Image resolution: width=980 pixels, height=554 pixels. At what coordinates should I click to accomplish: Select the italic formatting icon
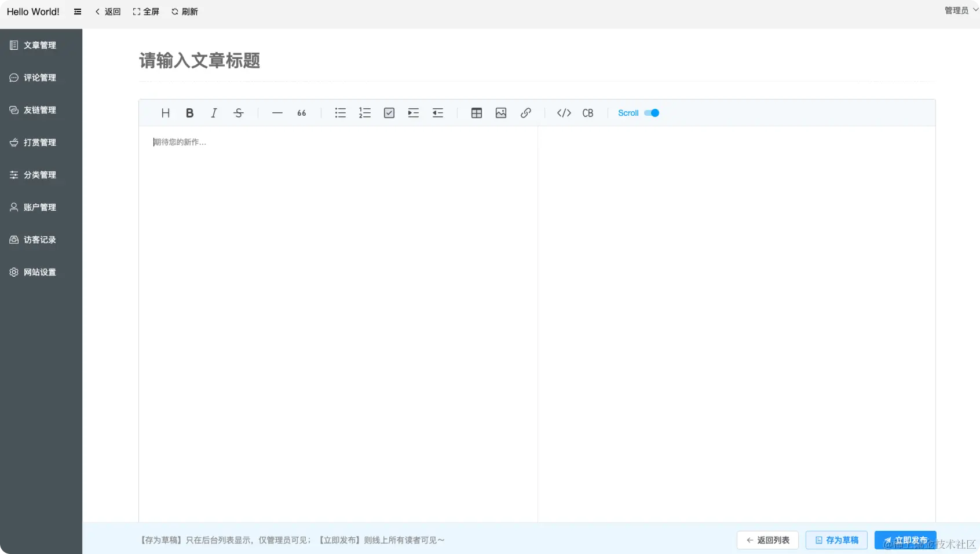tap(214, 113)
